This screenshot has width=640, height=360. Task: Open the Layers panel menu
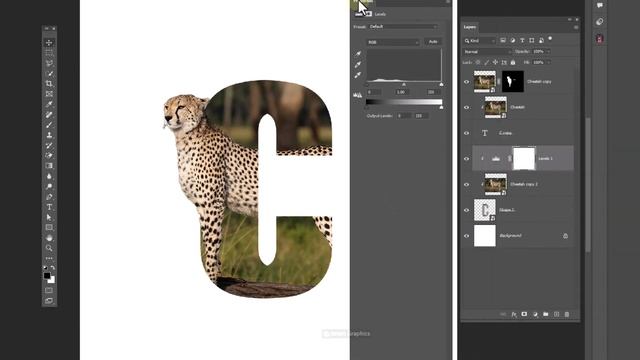pos(576,27)
